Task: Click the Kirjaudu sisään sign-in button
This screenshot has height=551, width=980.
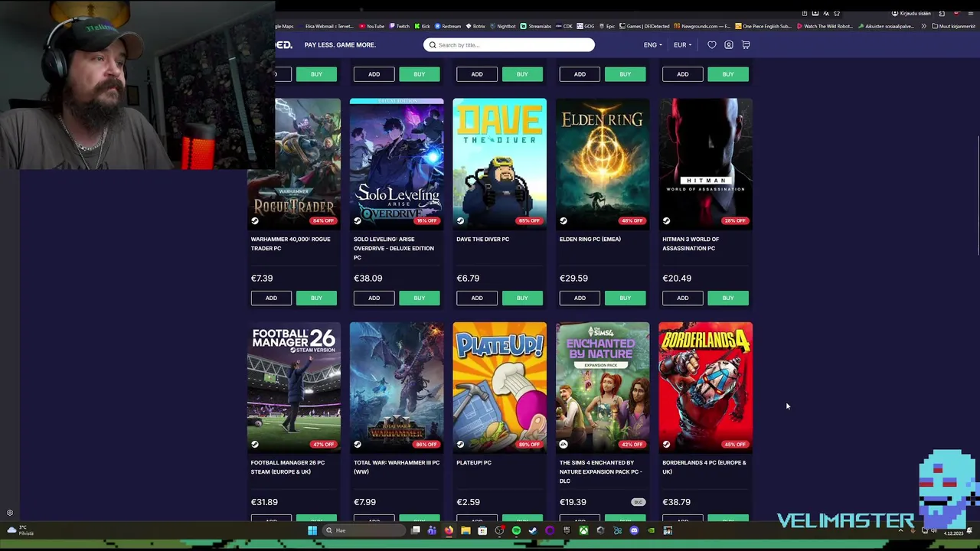Action: pos(911,13)
